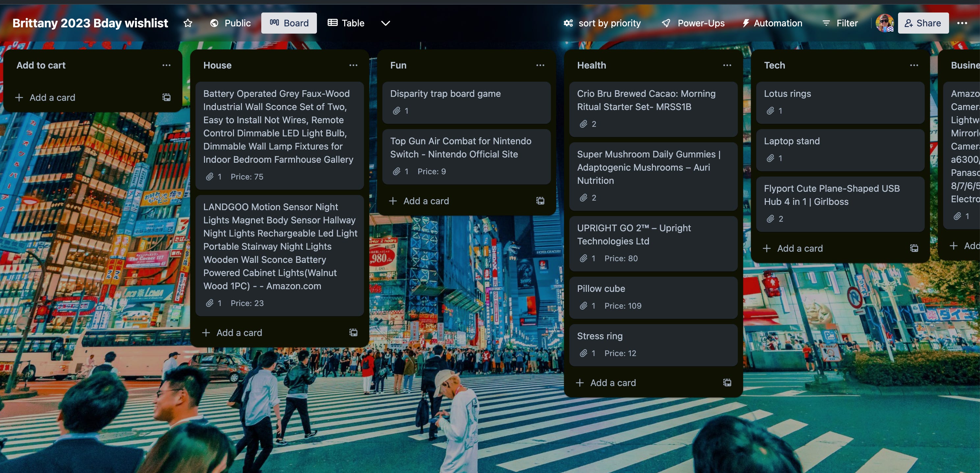Open the board menu ellipsis
Viewport: 980px width, 473px height.
point(962,23)
